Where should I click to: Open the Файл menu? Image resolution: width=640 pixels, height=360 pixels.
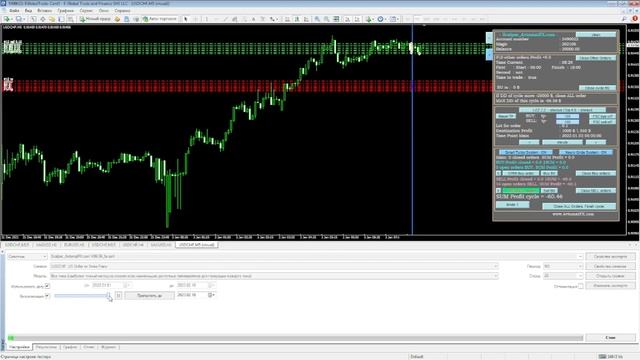point(13,11)
